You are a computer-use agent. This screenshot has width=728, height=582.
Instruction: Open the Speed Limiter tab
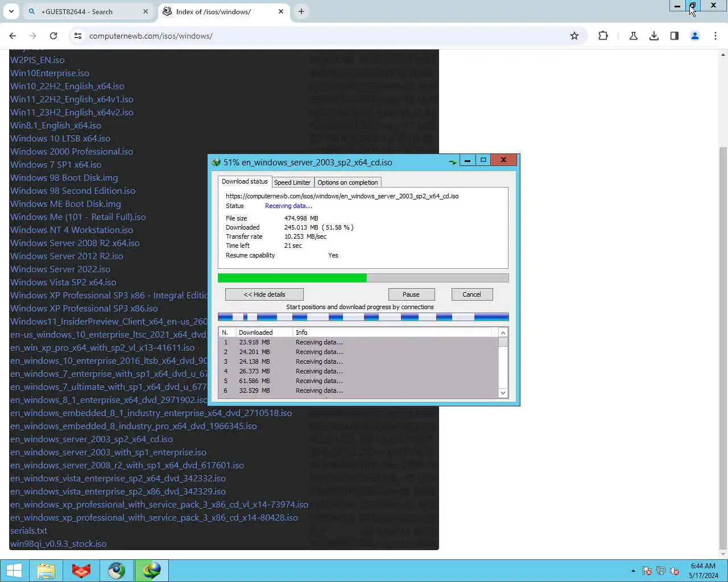click(x=292, y=182)
